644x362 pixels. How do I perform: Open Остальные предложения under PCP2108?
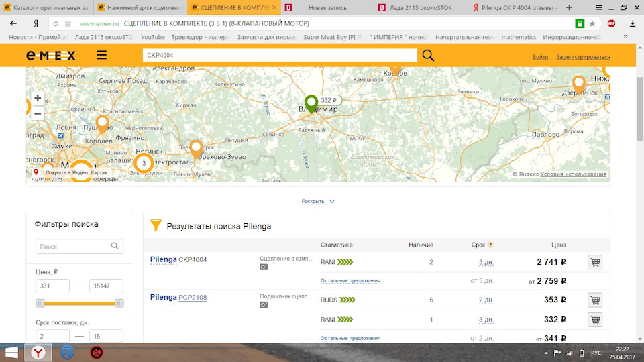tap(350, 338)
